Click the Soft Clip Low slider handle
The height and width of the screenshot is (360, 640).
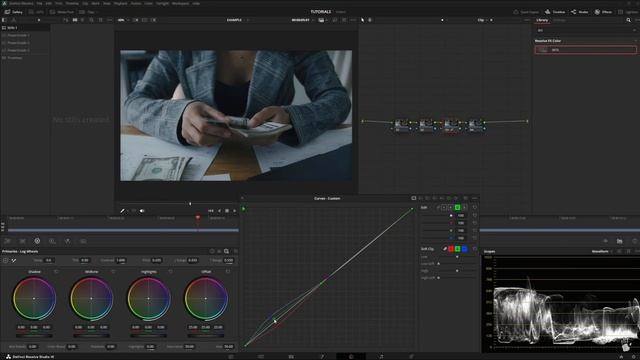click(x=457, y=257)
